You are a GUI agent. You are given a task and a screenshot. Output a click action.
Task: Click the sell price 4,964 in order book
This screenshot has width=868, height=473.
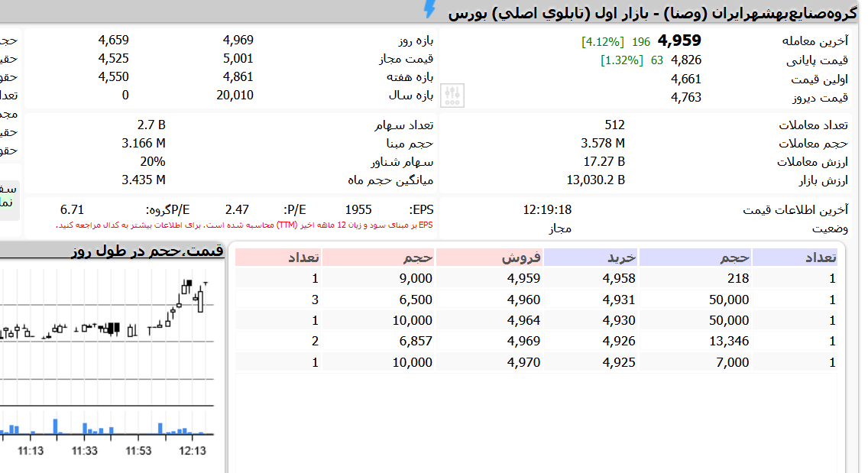[x=523, y=320]
